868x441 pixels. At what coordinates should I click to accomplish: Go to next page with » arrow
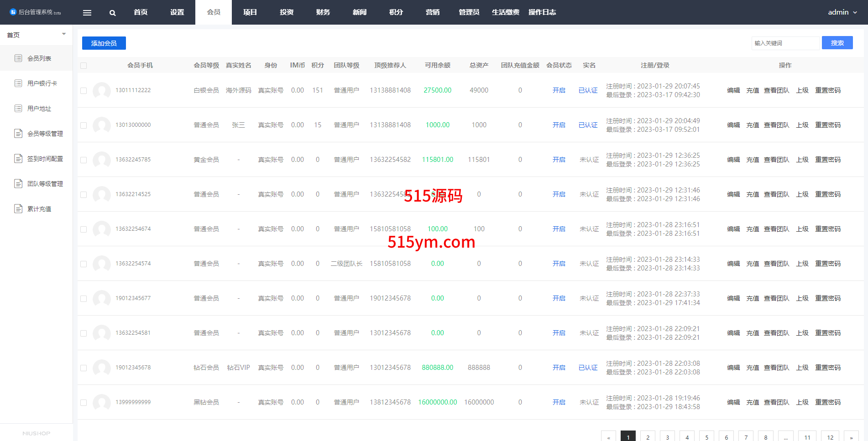851,437
